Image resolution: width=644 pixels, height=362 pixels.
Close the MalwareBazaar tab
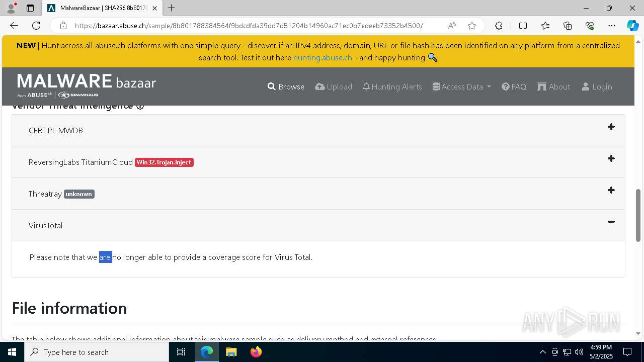click(155, 8)
